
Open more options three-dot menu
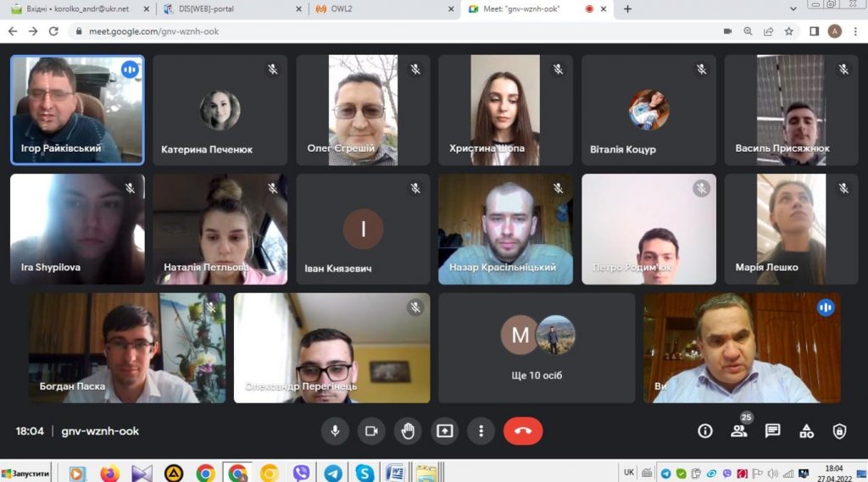point(481,431)
